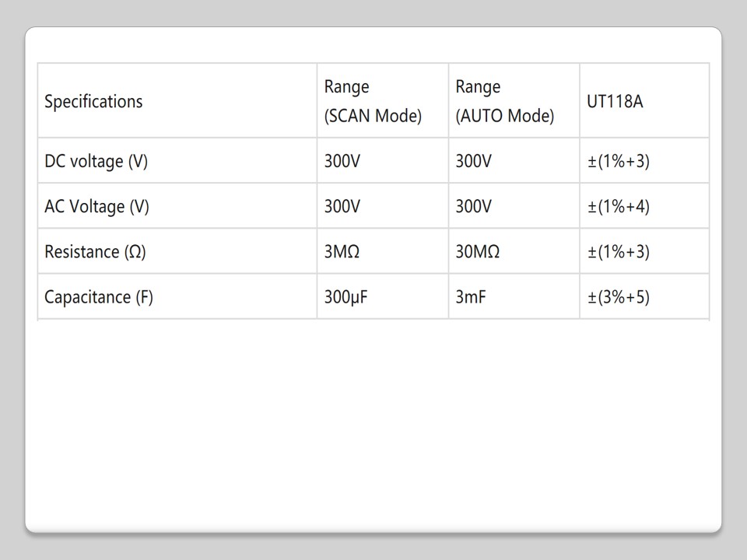Click the DC voltage SCAN Mode 300V cell
Image resolution: width=747 pixels, height=560 pixels.
(342, 161)
